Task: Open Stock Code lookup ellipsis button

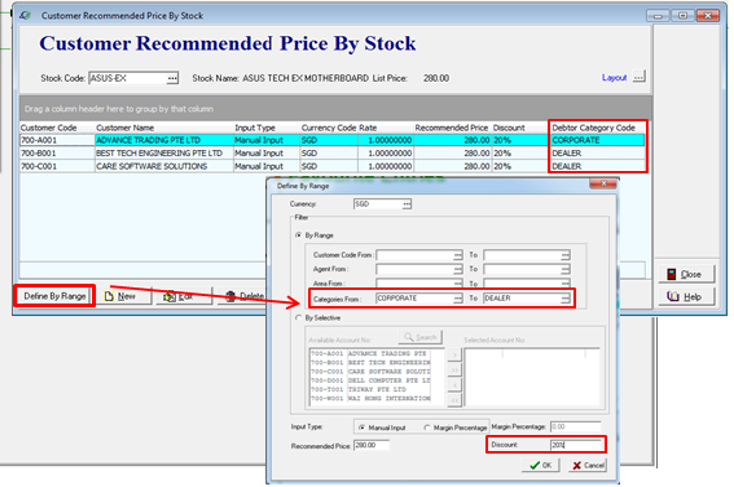Action: coord(172,78)
